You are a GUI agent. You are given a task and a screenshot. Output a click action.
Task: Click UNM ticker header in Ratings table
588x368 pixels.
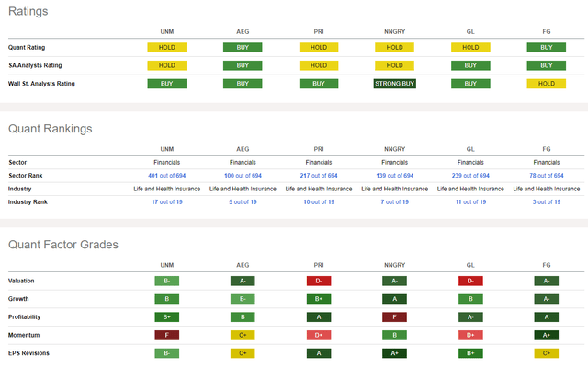pos(167,31)
